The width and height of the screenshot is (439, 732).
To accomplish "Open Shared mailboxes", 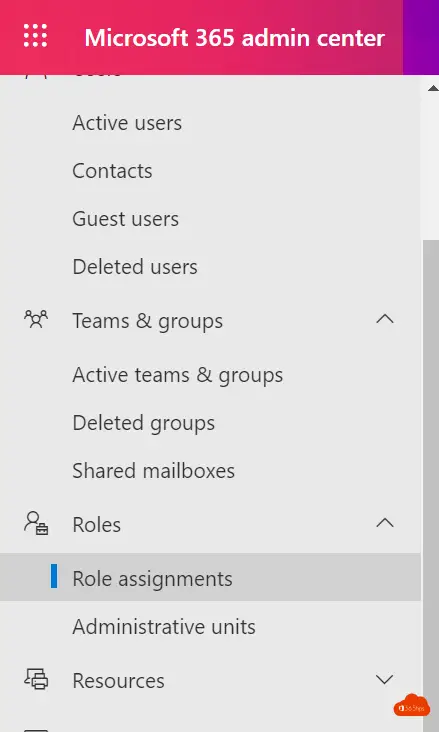I will point(154,471).
